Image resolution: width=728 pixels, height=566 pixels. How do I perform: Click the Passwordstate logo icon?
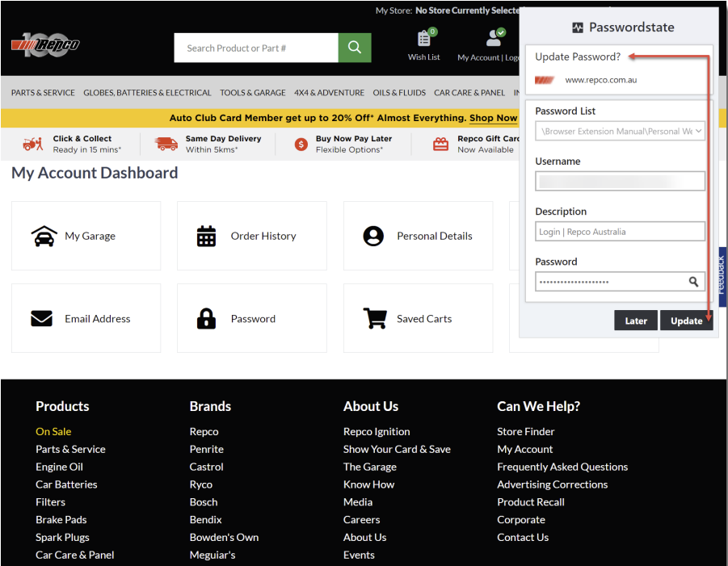(x=578, y=27)
